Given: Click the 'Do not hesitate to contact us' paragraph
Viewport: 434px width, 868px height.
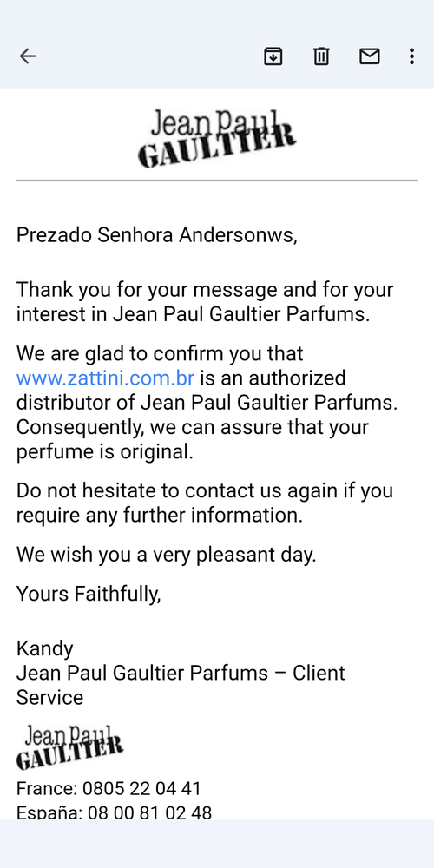Looking at the screenshot, I should (204, 503).
